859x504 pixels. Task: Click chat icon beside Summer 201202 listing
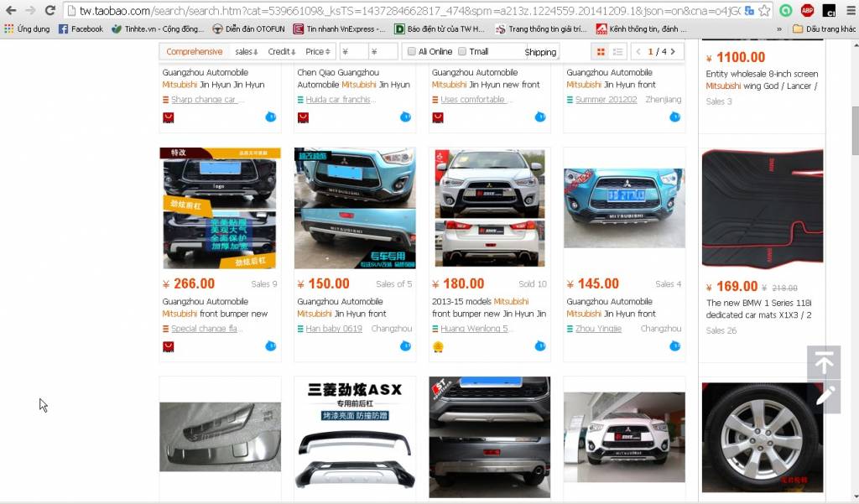[675, 117]
